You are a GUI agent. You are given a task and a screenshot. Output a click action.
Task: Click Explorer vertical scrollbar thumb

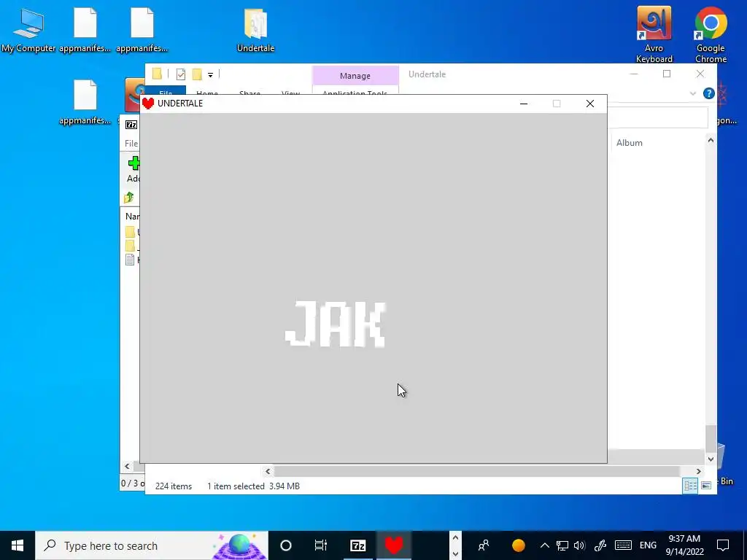[711, 439]
